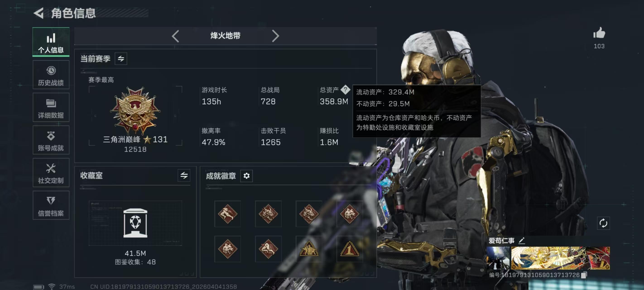Open the 历史战绩 tab
This screenshot has height=290, width=644.
click(x=51, y=75)
